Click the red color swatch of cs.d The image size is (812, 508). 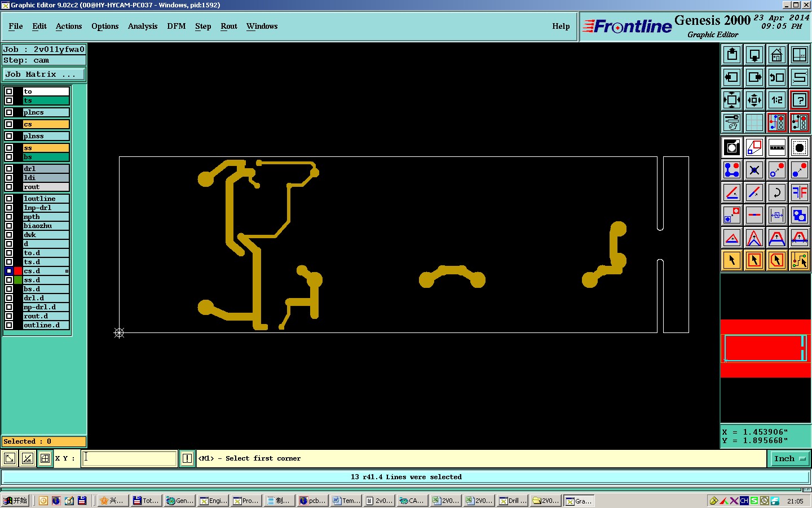point(18,271)
